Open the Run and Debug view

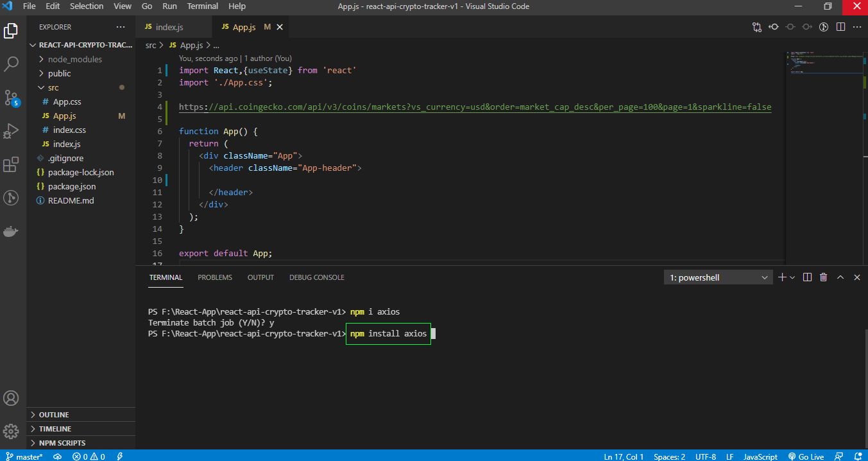coord(11,131)
